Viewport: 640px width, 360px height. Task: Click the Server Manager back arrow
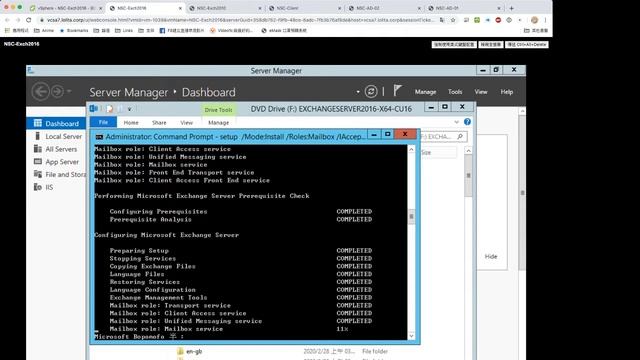40,91
